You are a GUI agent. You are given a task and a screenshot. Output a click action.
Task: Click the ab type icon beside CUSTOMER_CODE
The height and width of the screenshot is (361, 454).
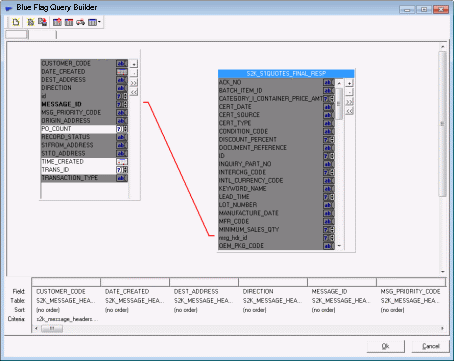click(x=122, y=63)
